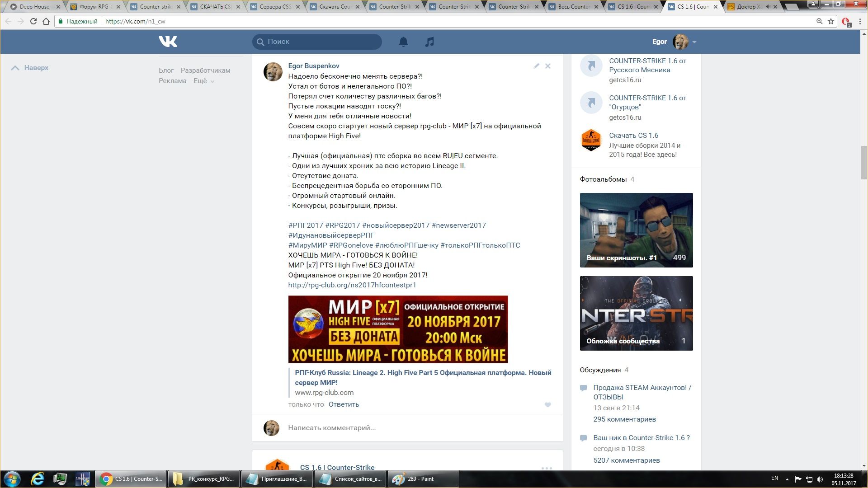
Task: Open the zoom magnifier icon in address bar
Action: [x=819, y=21]
